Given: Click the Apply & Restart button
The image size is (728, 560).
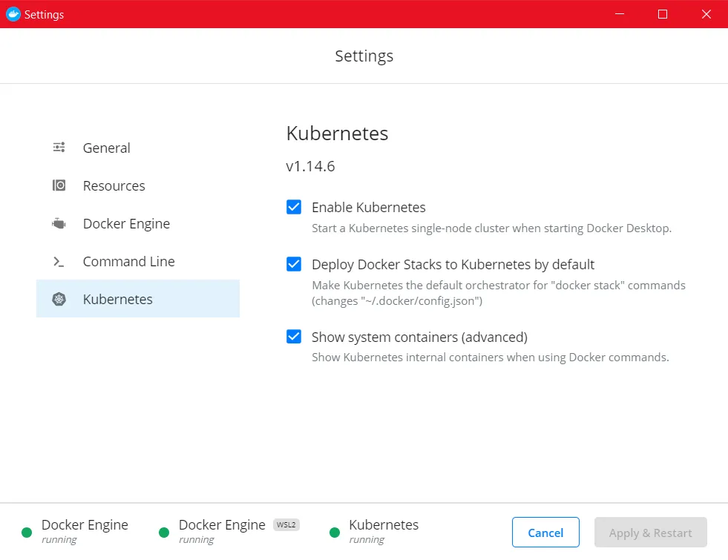Looking at the screenshot, I should [x=650, y=533].
